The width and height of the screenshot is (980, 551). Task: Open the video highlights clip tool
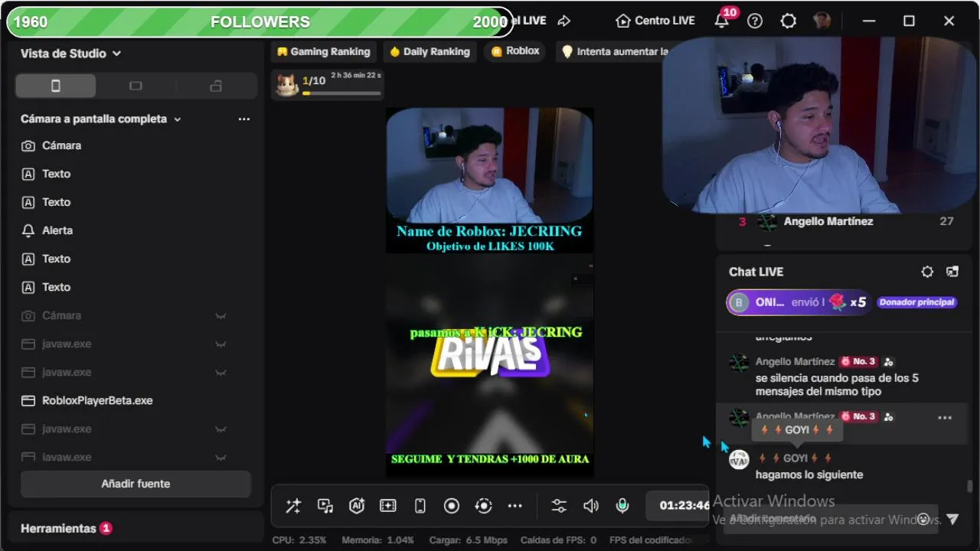tap(388, 506)
